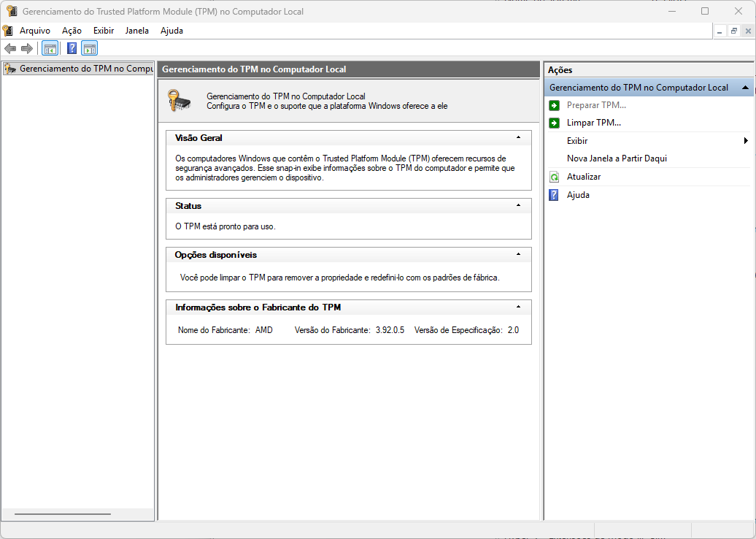Click the left pane horizontal scrollbar

coord(62,514)
